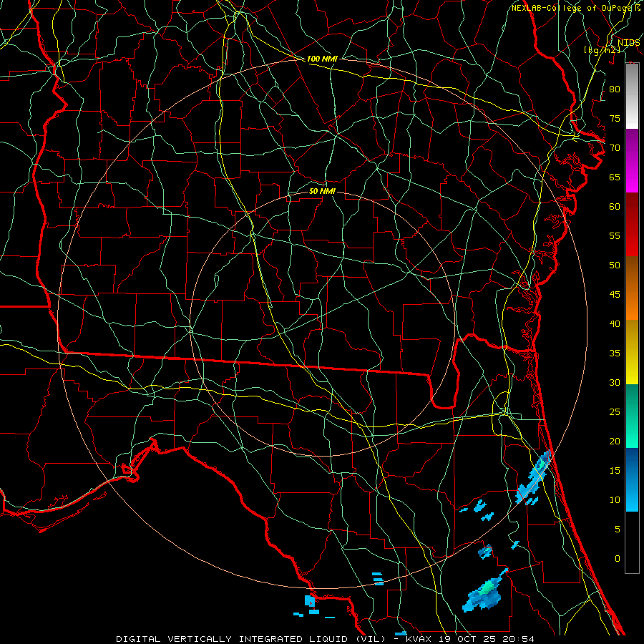This screenshot has width=644, height=644.
Task: Select the red segment of the color bar
Action: [632, 225]
